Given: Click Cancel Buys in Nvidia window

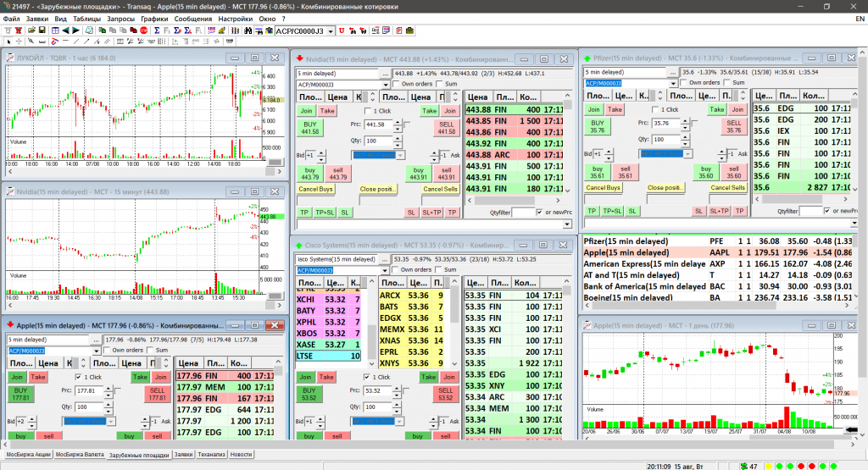Looking at the screenshot, I should click(315, 189).
